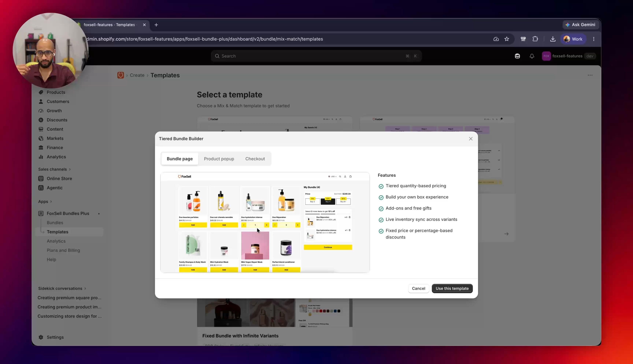The image size is (633, 364).
Task: Click Add under Duo boucles parfaites
Action: [x=193, y=225]
